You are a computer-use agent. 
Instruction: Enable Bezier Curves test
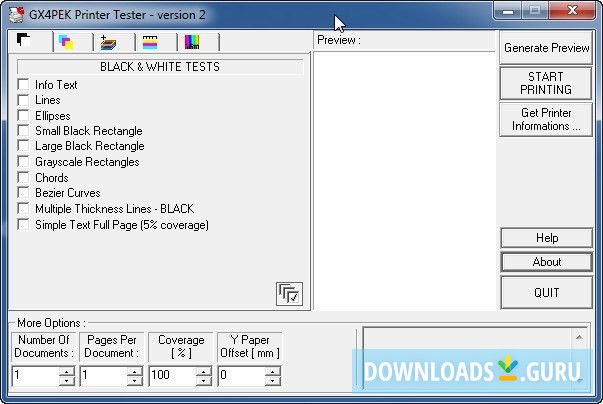23,193
